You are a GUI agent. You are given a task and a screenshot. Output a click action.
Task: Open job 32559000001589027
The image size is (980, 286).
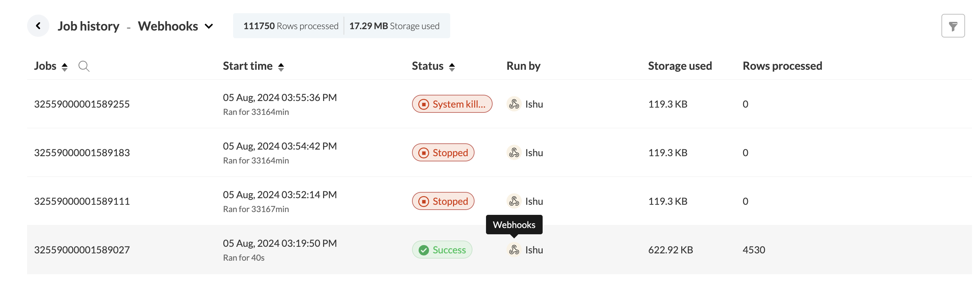click(82, 250)
